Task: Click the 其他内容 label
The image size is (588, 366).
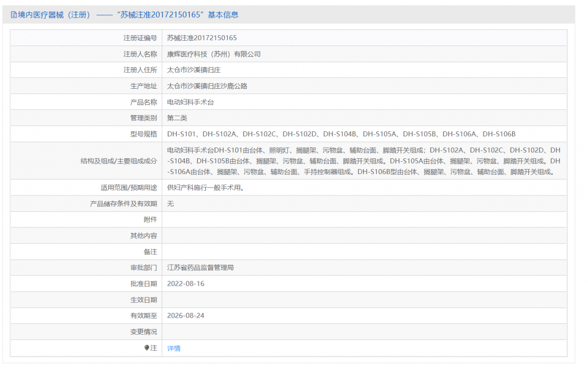Action: pyautogui.click(x=144, y=236)
